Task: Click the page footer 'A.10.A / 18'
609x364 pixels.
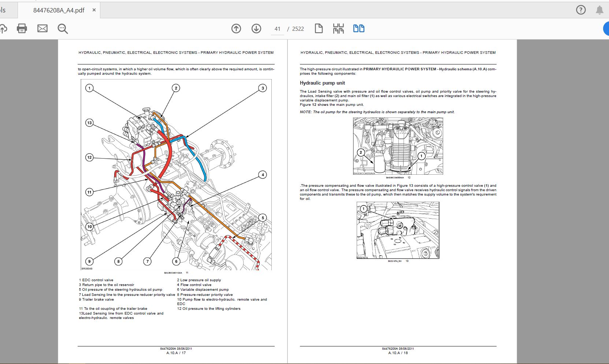Action: [398, 353]
